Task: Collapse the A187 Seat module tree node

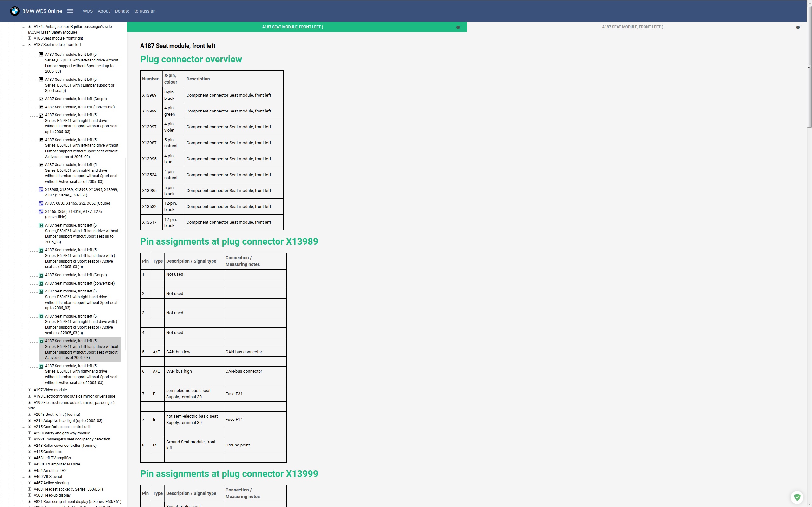Action: [x=29, y=45]
